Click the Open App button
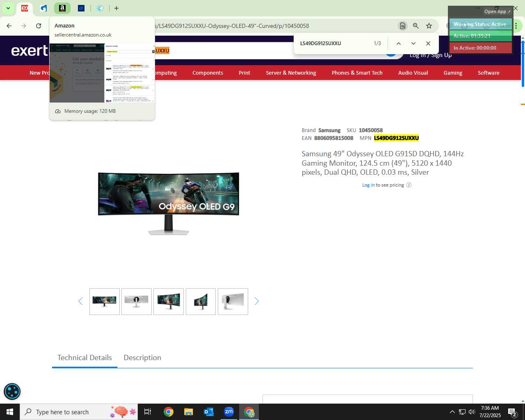The height and width of the screenshot is (420, 525). pyautogui.click(x=497, y=11)
